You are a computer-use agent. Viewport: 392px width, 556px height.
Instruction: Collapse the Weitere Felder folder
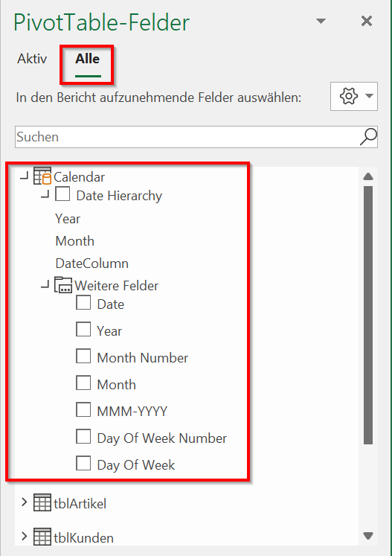click(x=45, y=284)
